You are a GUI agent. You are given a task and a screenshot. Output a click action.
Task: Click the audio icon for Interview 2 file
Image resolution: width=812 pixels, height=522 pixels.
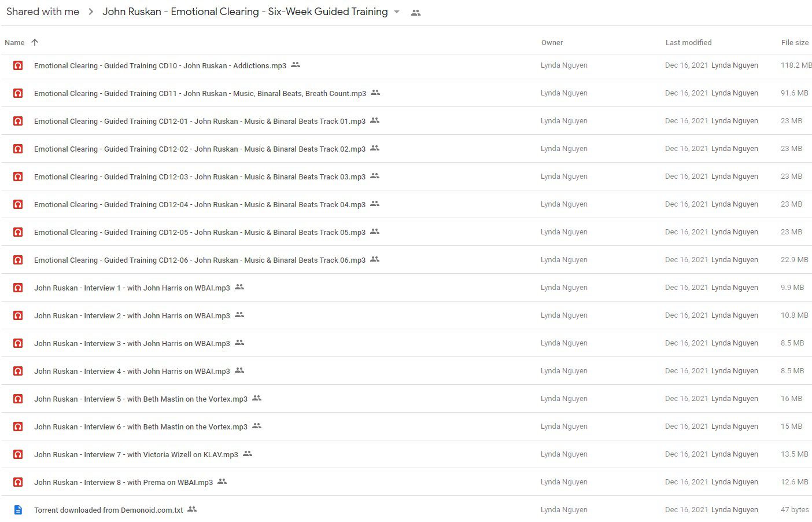pyautogui.click(x=18, y=315)
